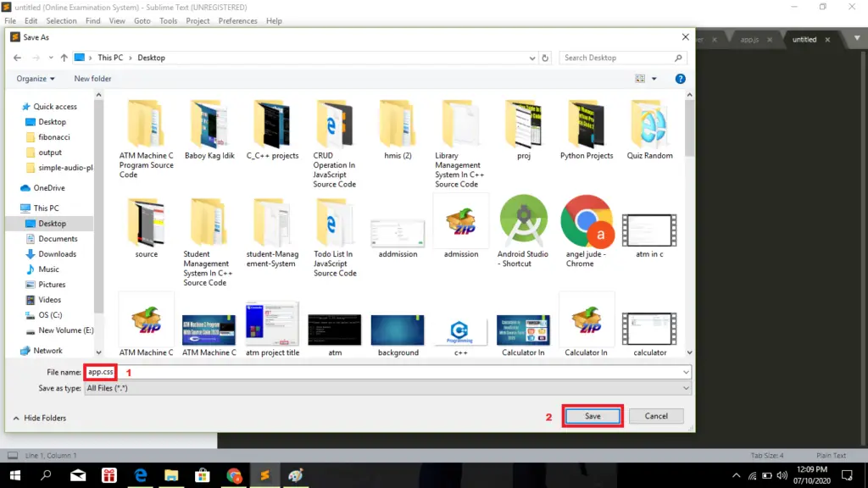868x488 pixels.
Task: Click the refresh button beside address bar
Action: click(547, 58)
